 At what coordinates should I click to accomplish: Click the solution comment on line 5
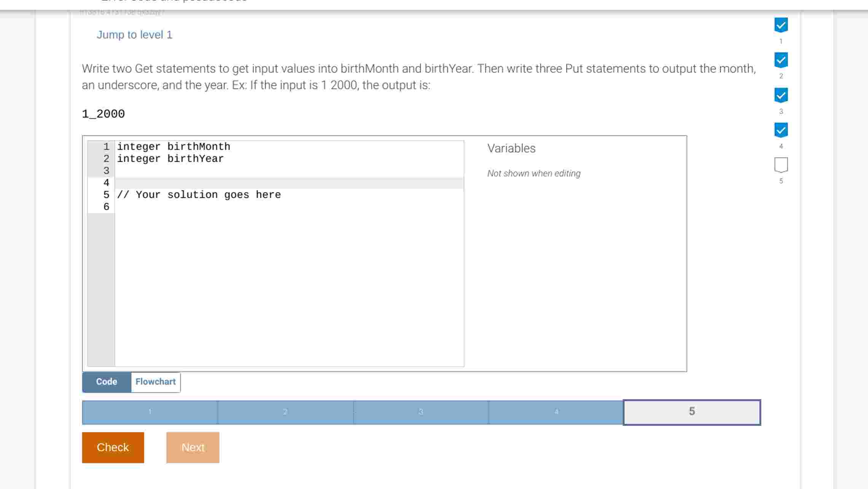199,194
